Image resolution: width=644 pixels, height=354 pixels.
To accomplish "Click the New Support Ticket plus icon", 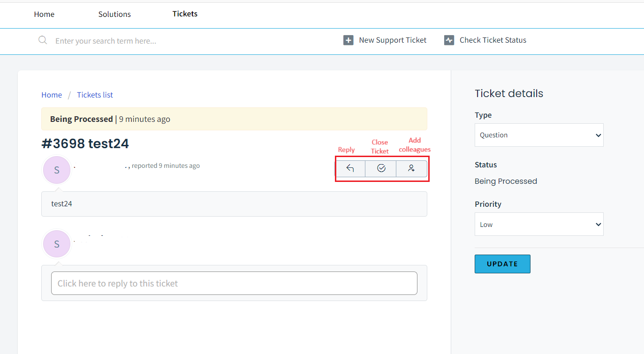I will pyautogui.click(x=348, y=40).
